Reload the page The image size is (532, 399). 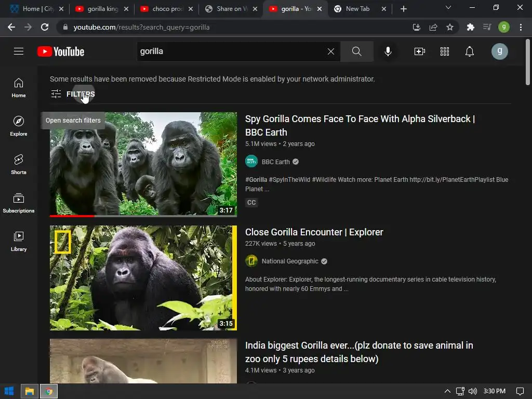(45, 27)
